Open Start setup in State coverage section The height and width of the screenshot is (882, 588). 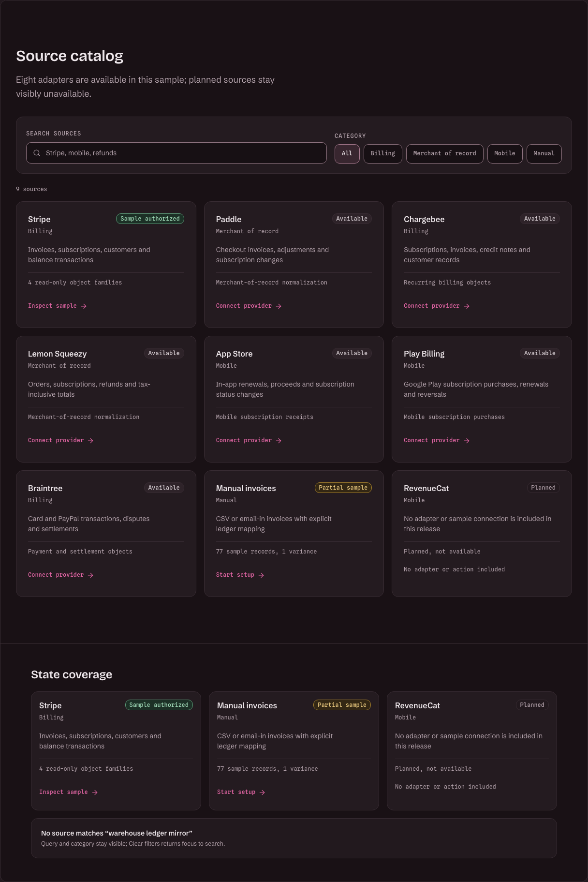point(241,792)
